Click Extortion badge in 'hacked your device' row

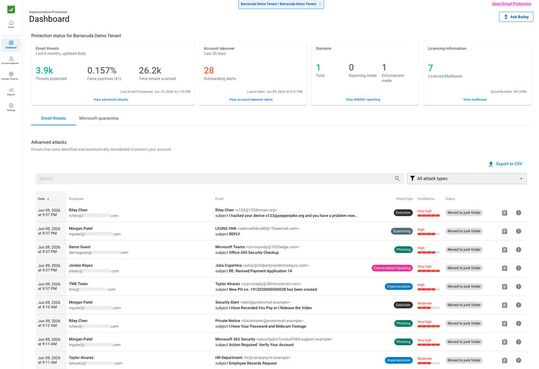[403, 213]
